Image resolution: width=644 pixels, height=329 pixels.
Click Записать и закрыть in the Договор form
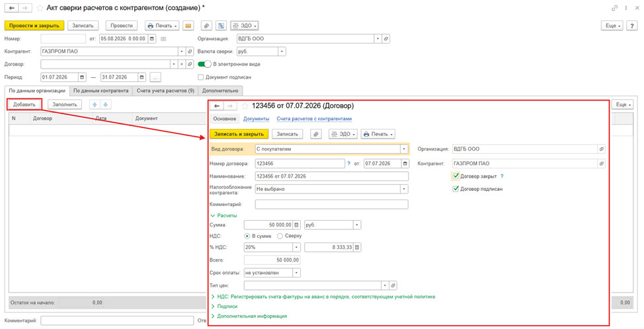click(x=239, y=134)
